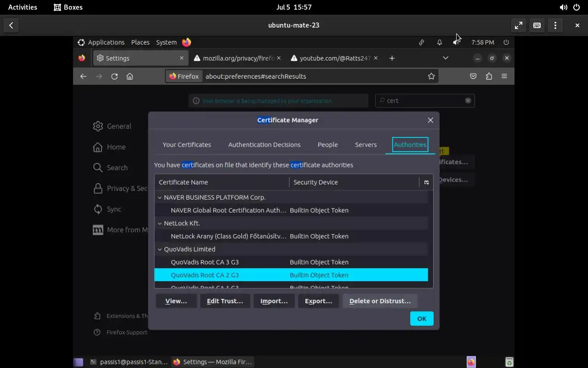The width and height of the screenshot is (588, 368).
Task: Switch to Authentication Decisions tab
Action: (264, 144)
